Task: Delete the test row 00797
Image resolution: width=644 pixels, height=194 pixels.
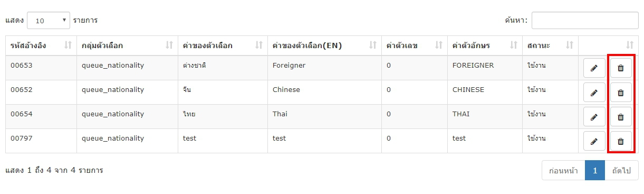Action: coord(621,141)
